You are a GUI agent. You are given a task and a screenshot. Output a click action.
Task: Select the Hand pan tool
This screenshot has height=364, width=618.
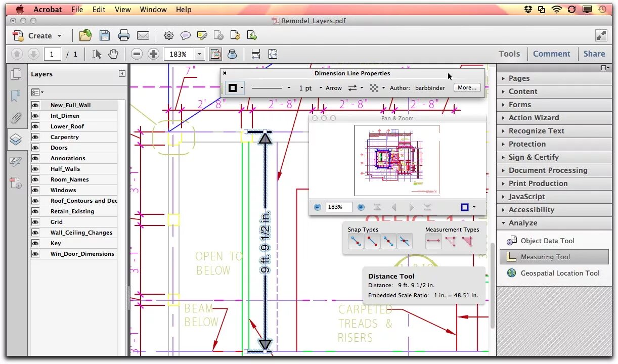113,54
